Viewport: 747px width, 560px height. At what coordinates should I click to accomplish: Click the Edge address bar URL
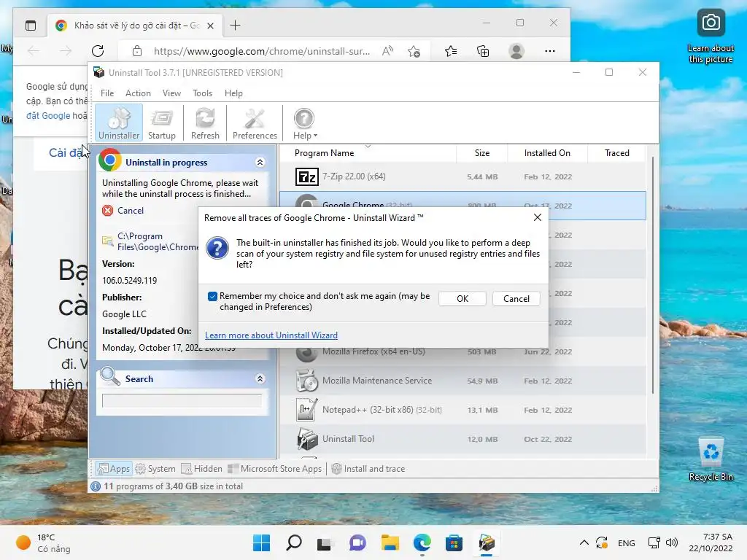(x=262, y=52)
